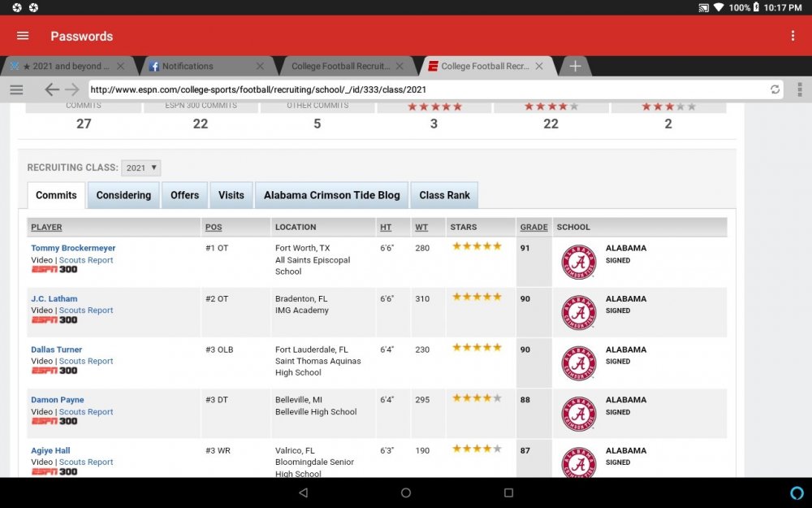Tap the Android Home navigation button

click(x=406, y=493)
